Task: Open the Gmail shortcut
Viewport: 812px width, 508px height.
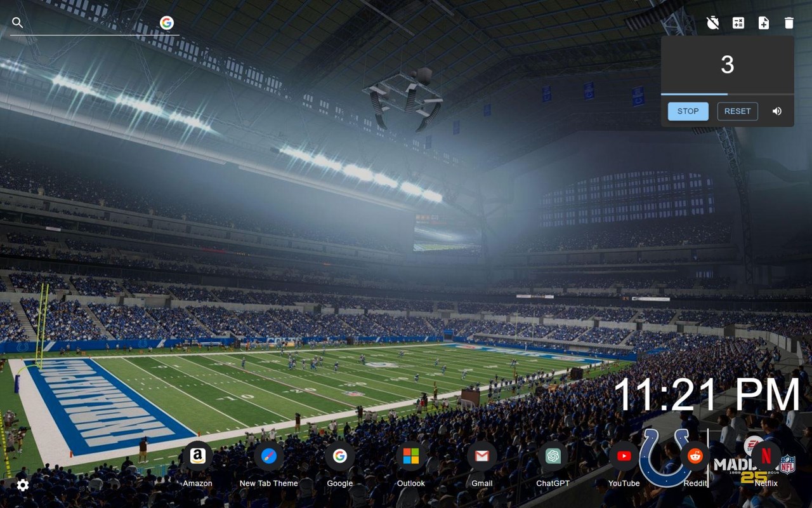Action: coord(482,464)
